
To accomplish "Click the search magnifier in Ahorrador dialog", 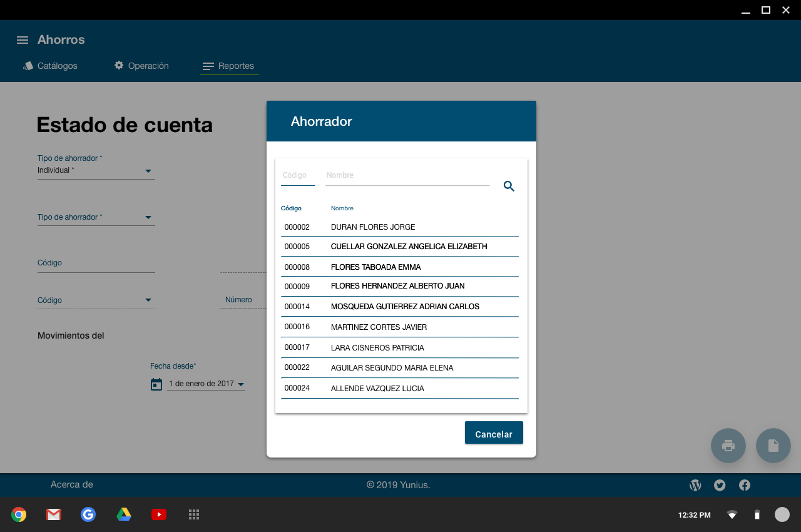I will (x=509, y=186).
